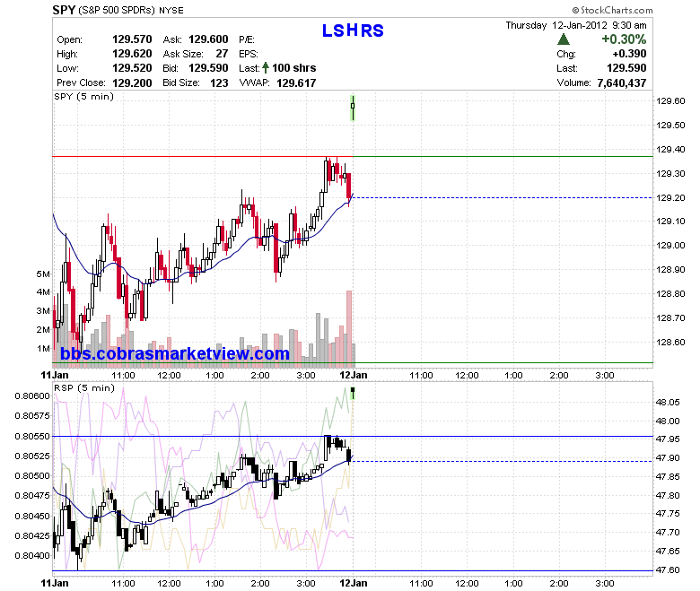Click the EPS label
Image resolution: width=700 pixels, height=591 pixels.
tap(249, 54)
